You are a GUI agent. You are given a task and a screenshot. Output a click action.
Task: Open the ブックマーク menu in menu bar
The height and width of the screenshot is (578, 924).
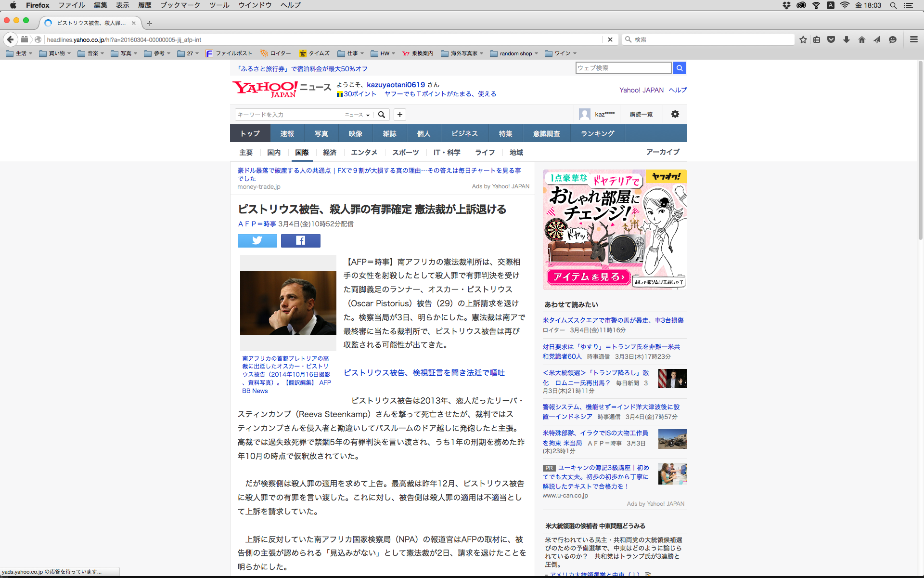pyautogui.click(x=180, y=5)
